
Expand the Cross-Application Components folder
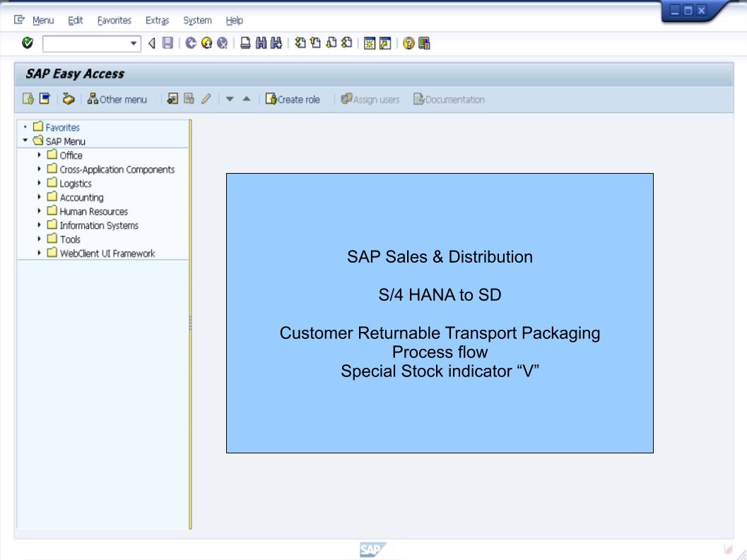point(39,169)
